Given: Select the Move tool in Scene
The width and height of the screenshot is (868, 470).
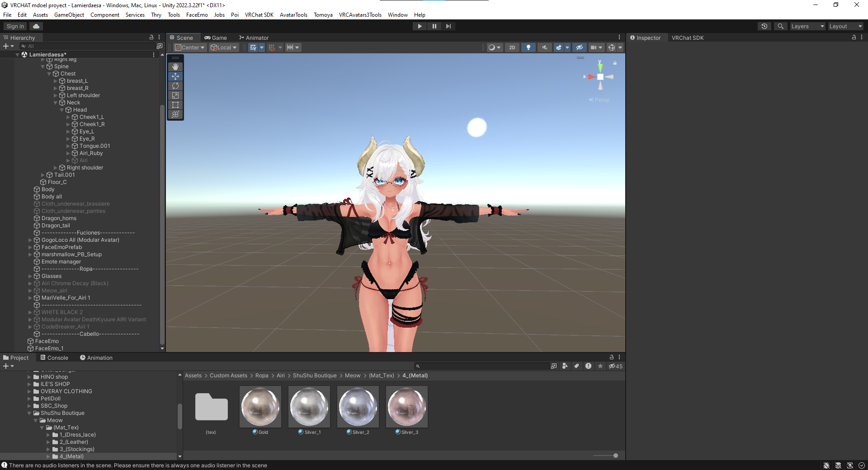Looking at the screenshot, I should pyautogui.click(x=175, y=76).
